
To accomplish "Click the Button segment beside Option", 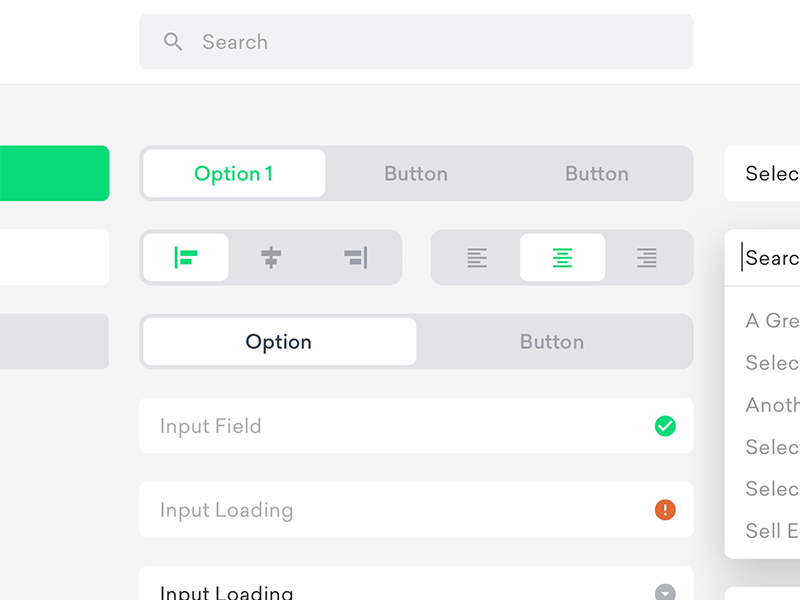I will click(552, 342).
